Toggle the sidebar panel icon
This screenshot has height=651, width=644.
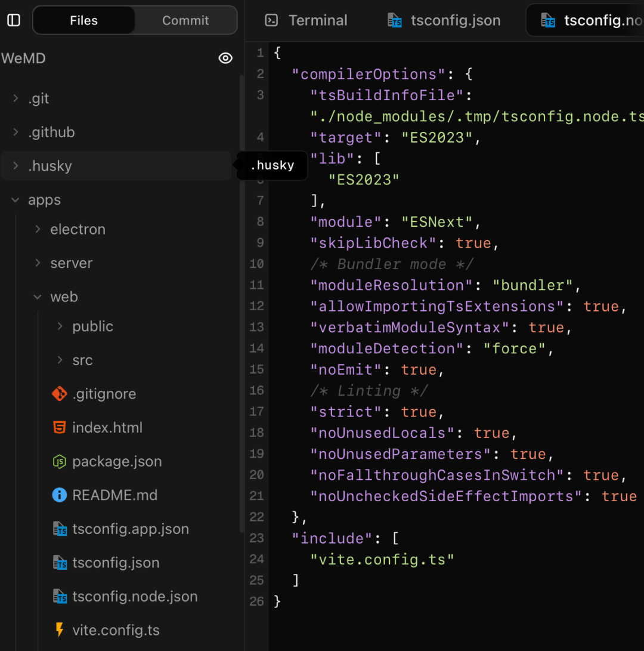pyautogui.click(x=14, y=20)
